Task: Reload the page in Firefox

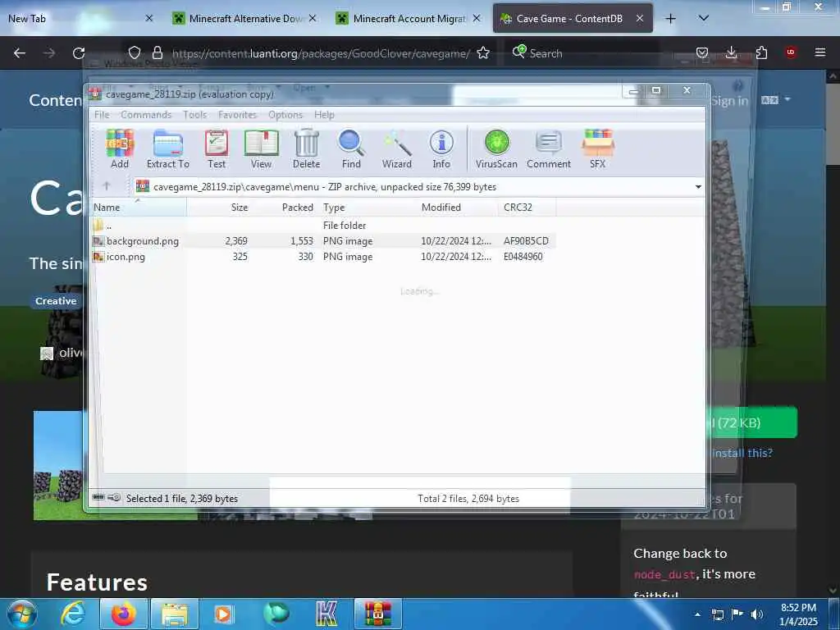Action: [79, 53]
